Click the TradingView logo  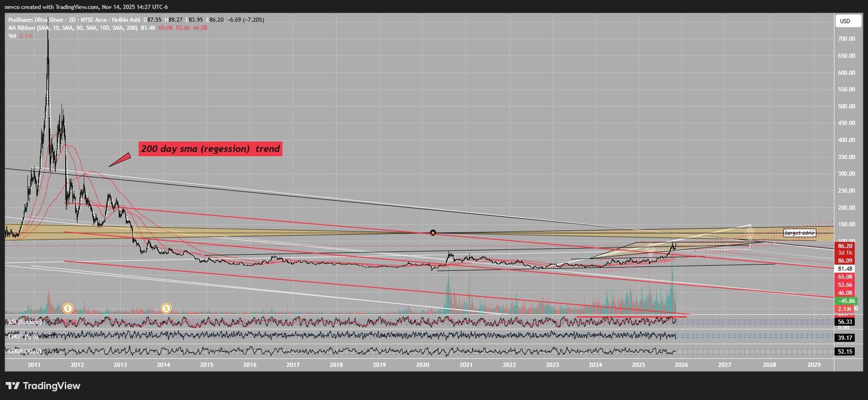(43, 386)
